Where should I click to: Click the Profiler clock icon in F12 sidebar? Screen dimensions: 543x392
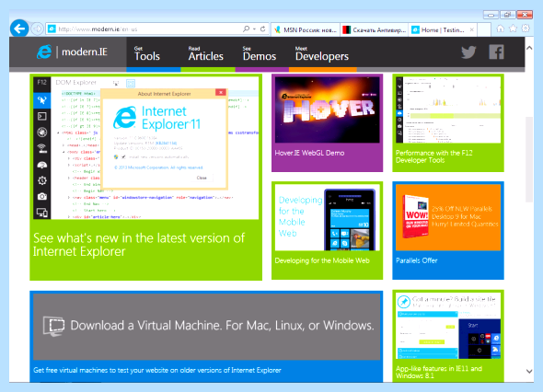pos(42,180)
